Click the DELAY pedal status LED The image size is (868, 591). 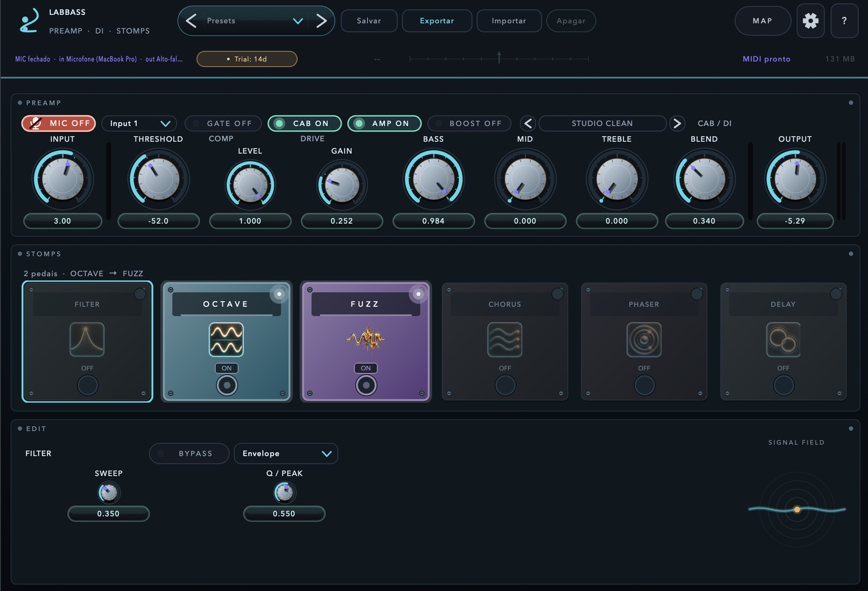tap(836, 294)
